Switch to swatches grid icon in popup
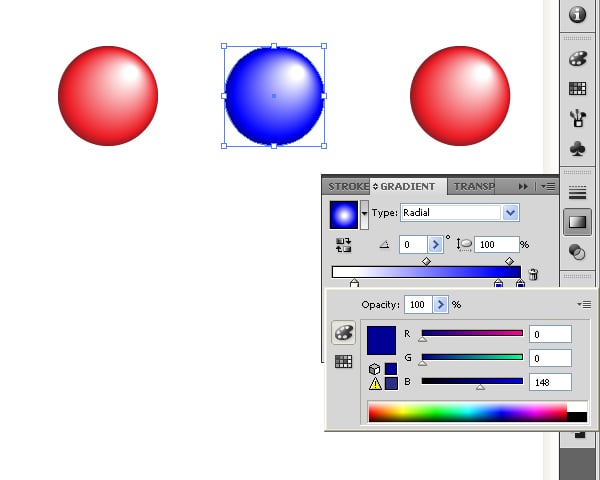Screen dimensions: 600x480 [343, 361]
